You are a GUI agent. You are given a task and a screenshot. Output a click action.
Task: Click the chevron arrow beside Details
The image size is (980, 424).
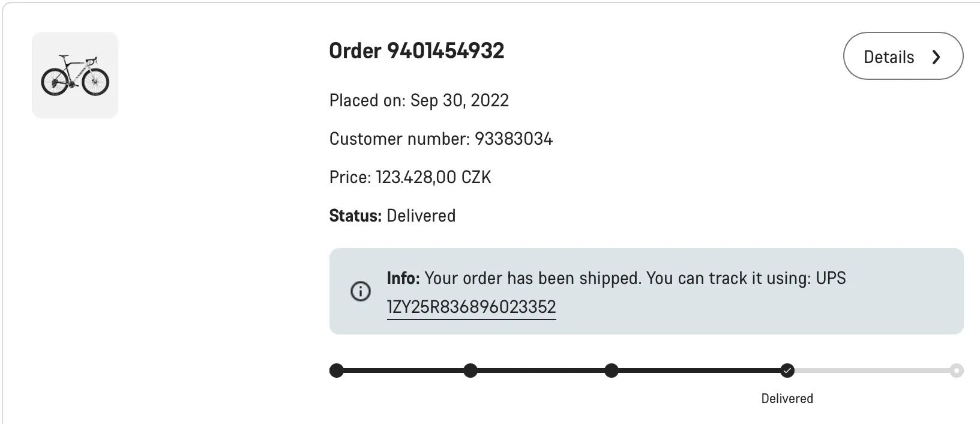936,57
